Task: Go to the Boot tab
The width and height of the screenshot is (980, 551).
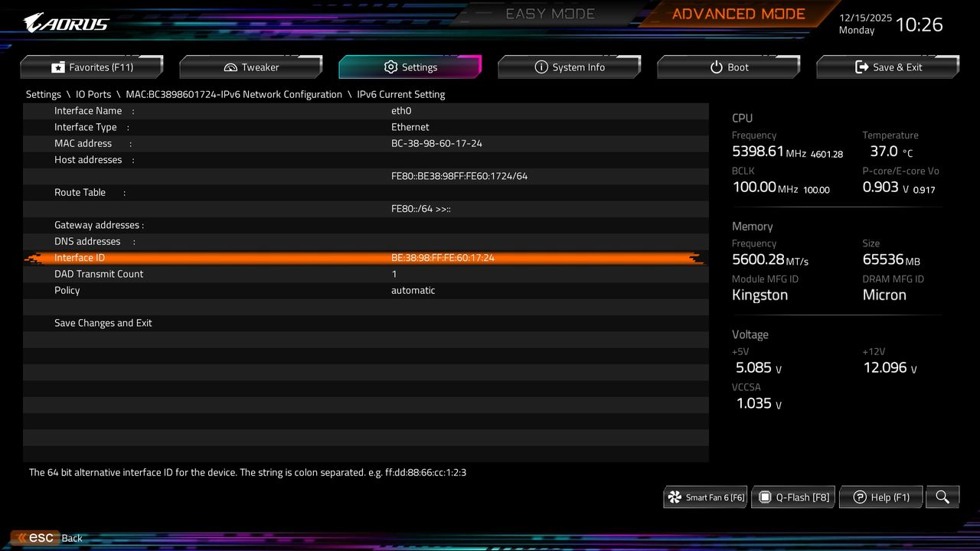Action: tap(729, 67)
